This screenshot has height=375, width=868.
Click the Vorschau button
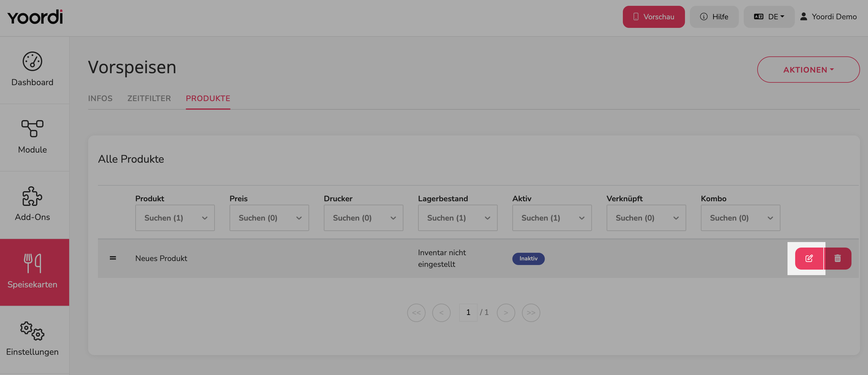tap(654, 17)
